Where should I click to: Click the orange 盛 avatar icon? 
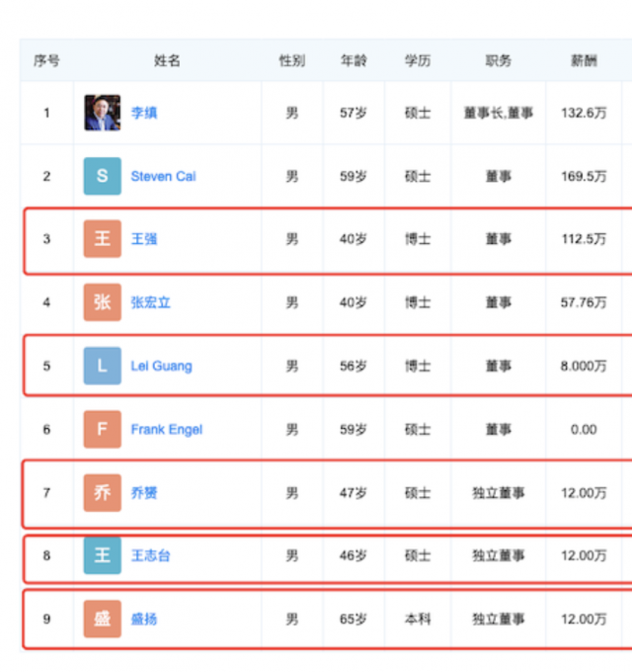point(103,619)
